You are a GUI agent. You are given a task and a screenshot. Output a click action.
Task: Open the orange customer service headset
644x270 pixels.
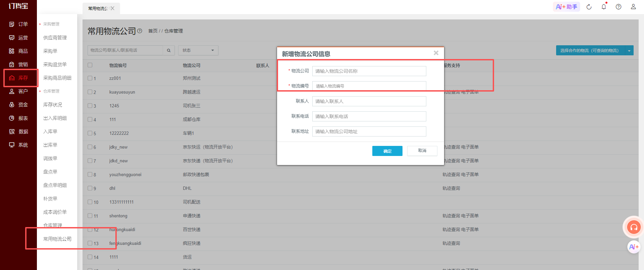tap(634, 227)
